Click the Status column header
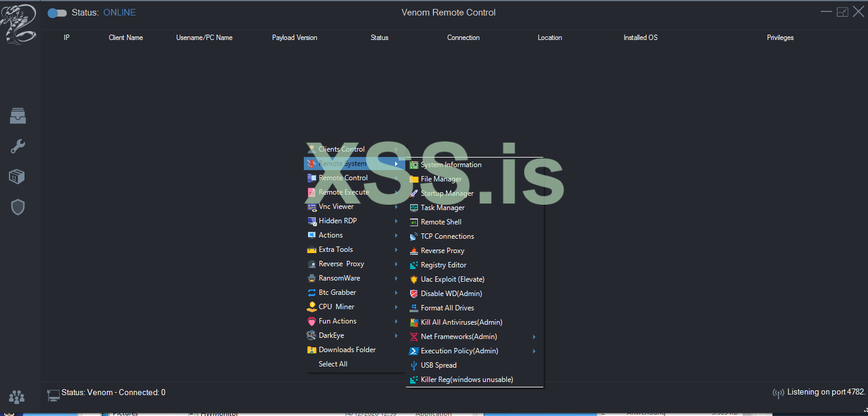 pos(380,38)
